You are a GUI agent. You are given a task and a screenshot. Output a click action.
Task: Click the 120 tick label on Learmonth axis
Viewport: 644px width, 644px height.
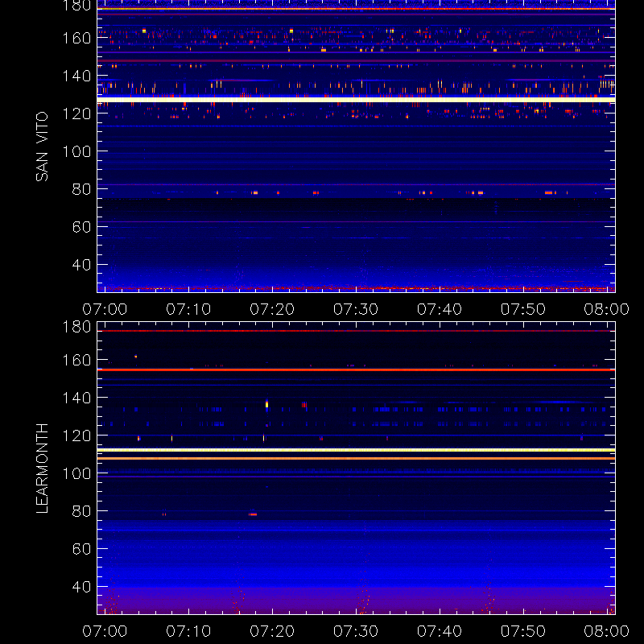(x=76, y=436)
